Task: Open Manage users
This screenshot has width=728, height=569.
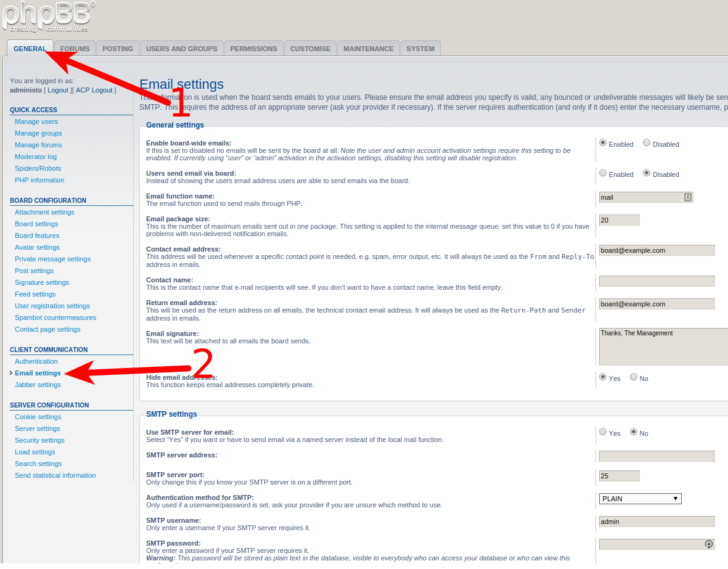Action: click(x=36, y=121)
